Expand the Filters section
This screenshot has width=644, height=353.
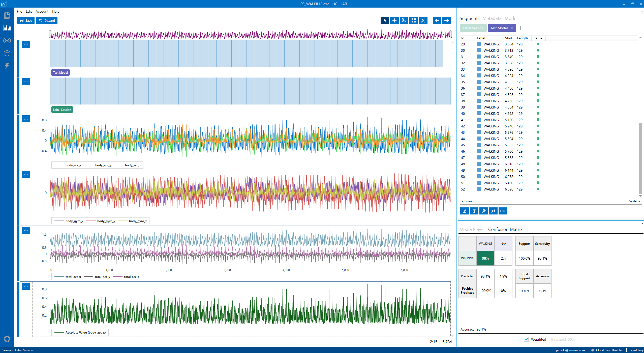[x=467, y=201]
